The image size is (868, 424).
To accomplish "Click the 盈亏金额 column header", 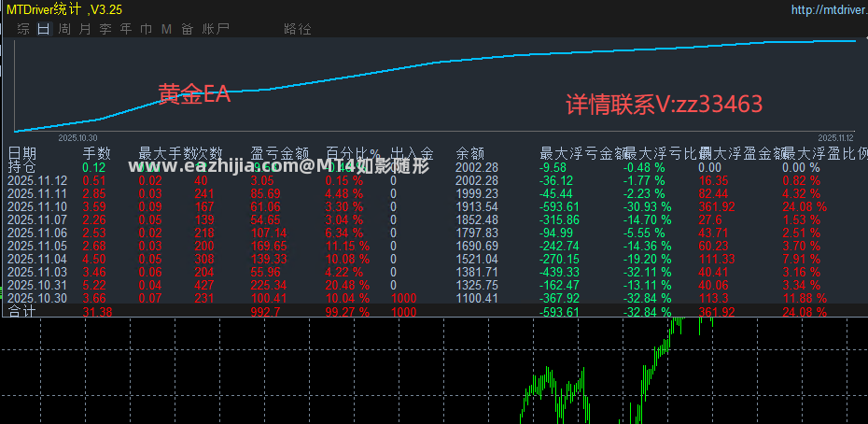I will tap(280, 153).
